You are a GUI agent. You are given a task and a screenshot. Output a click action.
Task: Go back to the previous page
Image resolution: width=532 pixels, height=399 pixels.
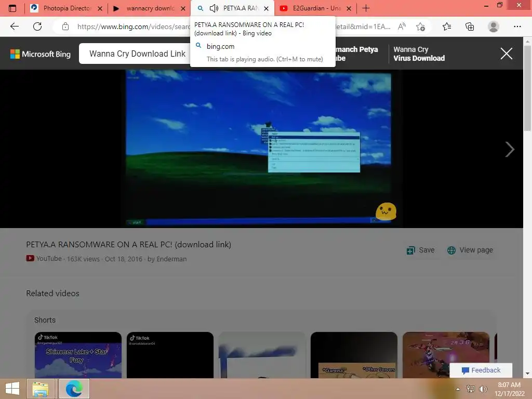click(x=14, y=26)
